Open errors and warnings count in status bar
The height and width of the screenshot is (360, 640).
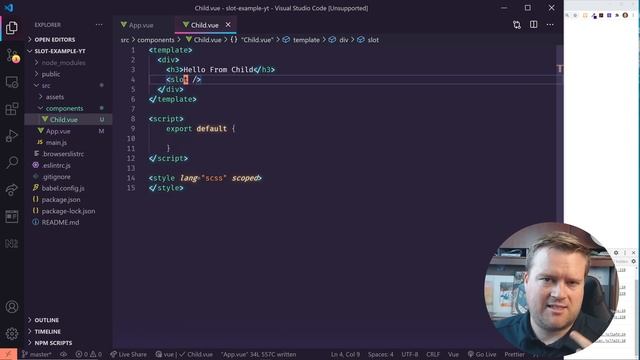[x=89, y=354]
